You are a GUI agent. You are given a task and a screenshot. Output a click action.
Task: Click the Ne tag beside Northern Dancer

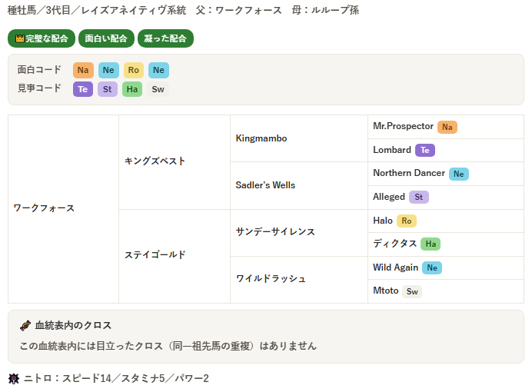click(x=459, y=174)
